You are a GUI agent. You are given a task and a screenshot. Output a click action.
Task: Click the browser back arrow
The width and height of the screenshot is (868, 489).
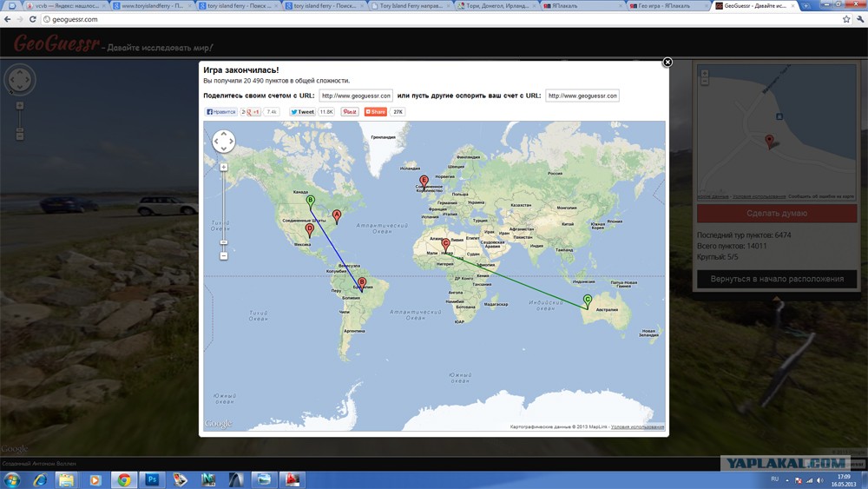coord(7,19)
